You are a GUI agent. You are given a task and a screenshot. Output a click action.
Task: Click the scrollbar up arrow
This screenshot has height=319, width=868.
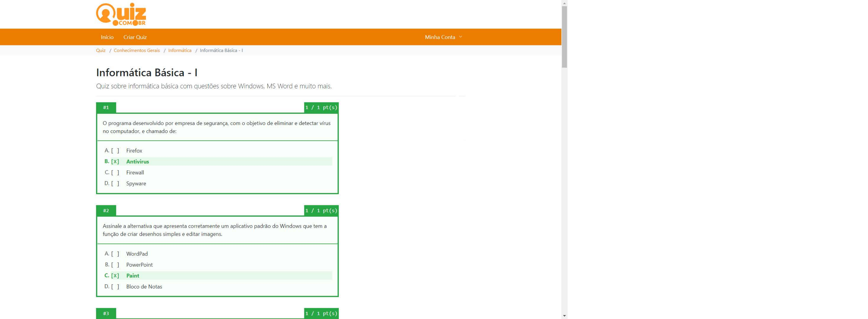[x=564, y=3]
